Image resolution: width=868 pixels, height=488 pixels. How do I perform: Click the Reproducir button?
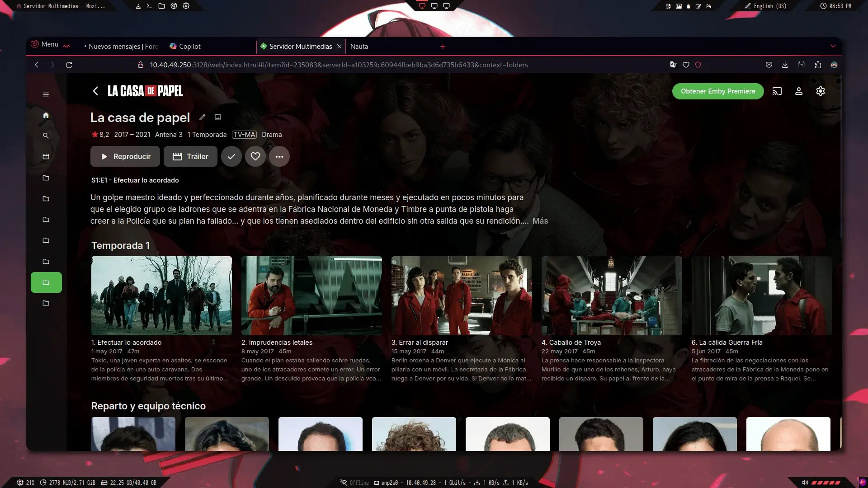[x=125, y=156]
